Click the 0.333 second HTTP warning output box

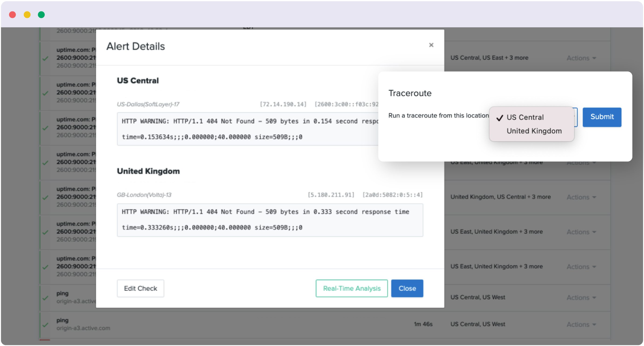point(270,220)
